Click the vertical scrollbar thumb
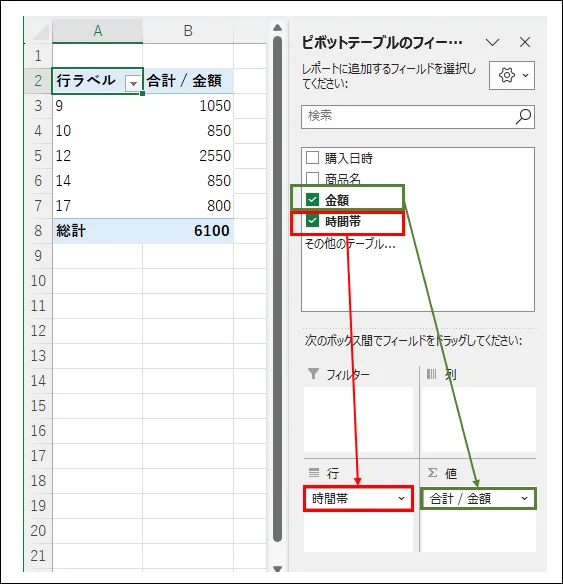The width and height of the screenshot is (563, 584). click(277, 289)
